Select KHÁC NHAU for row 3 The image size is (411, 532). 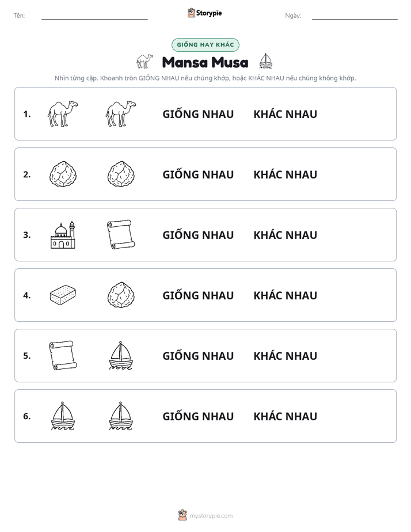(285, 235)
